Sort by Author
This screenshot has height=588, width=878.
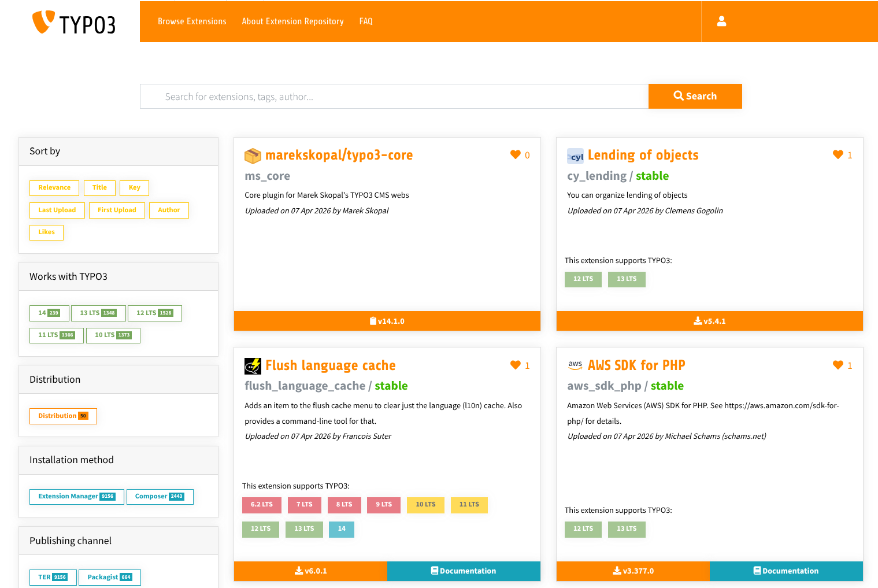click(169, 210)
